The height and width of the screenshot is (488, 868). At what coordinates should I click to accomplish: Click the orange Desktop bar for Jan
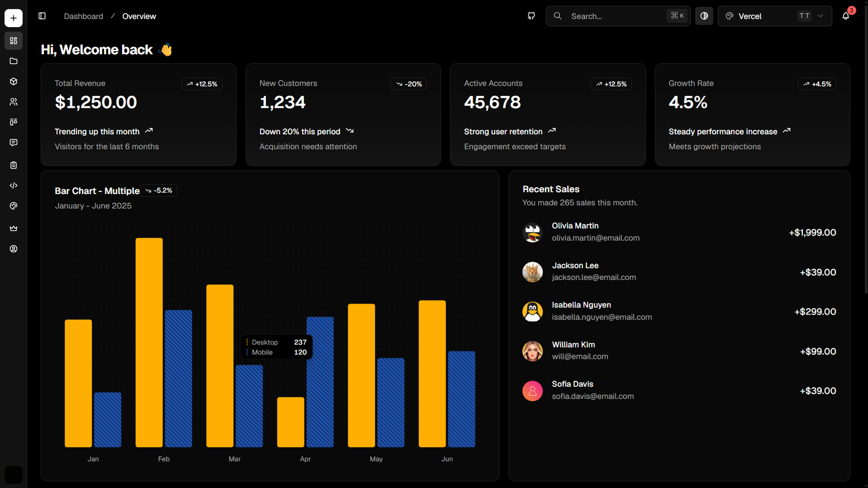[78, 383]
